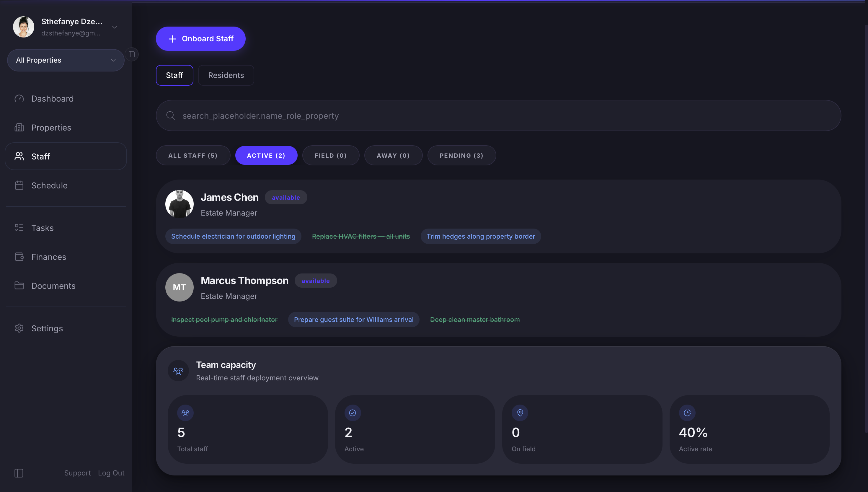Open task Trim hedges along property border
Viewport: 868px width, 492px height.
(481, 236)
